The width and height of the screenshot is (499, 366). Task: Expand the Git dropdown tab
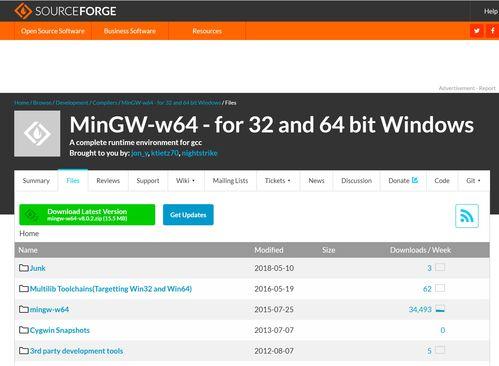click(473, 181)
